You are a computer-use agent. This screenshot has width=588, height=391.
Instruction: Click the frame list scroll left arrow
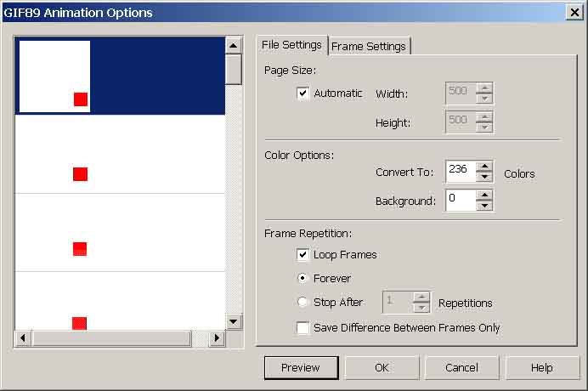click(x=23, y=338)
